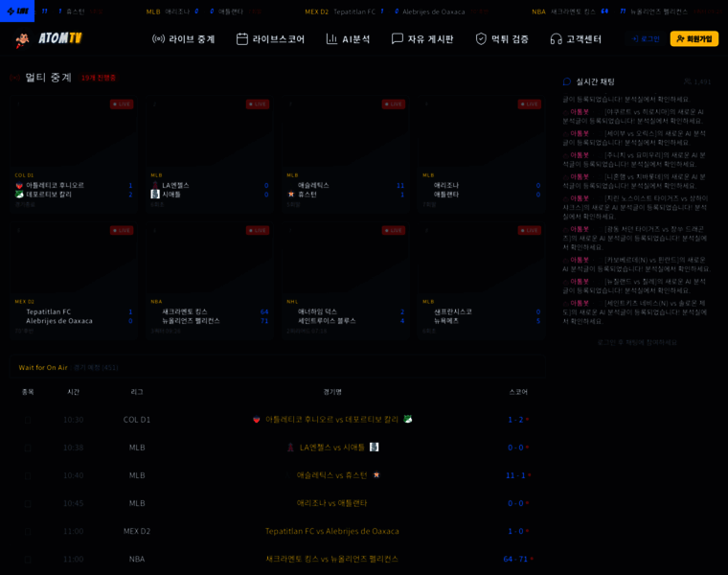Click the 시간 column header
This screenshot has height=575, width=728.
tap(74, 392)
